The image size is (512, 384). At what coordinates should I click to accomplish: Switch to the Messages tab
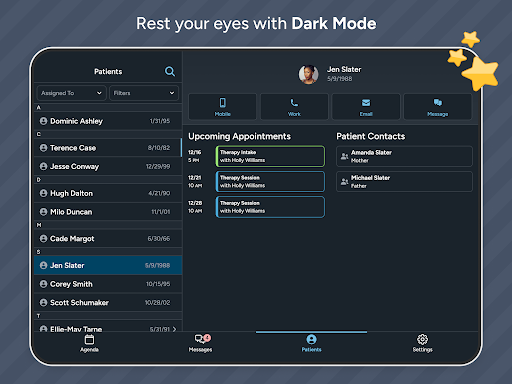(201, 343)
